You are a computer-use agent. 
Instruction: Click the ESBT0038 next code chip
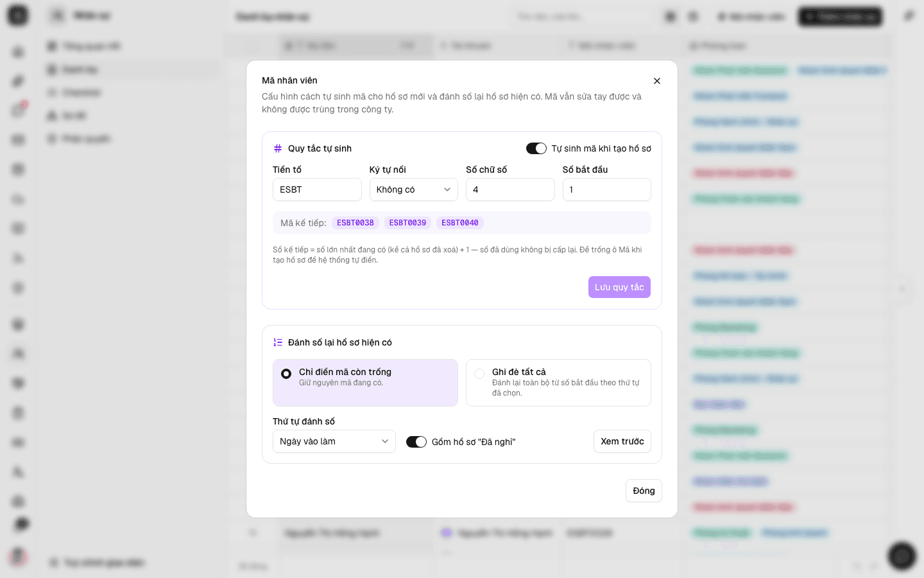coord(355,223)
